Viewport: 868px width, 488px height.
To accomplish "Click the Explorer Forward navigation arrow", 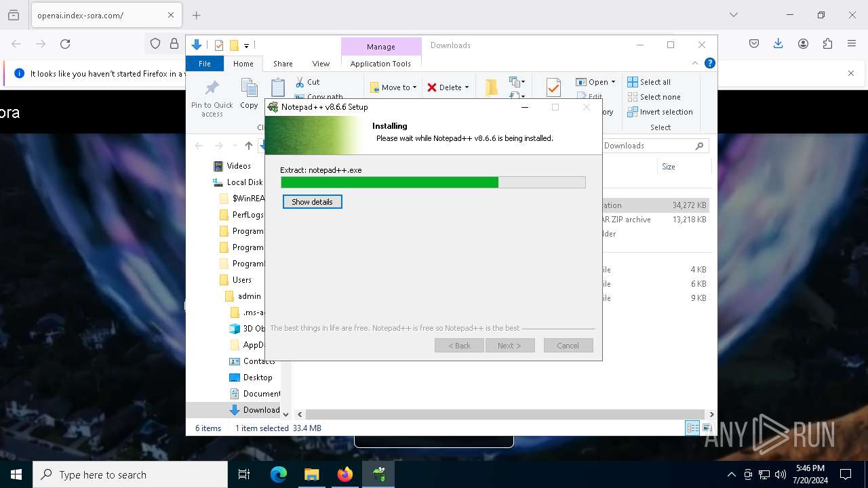I will [x=218, y=146].
